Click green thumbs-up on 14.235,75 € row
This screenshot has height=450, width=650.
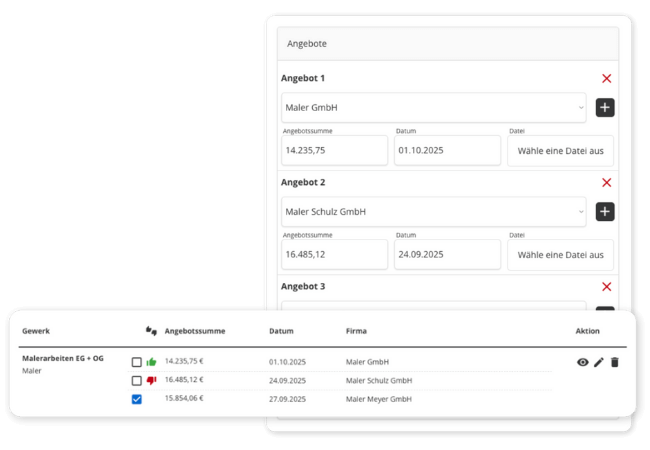coord(152,362)
